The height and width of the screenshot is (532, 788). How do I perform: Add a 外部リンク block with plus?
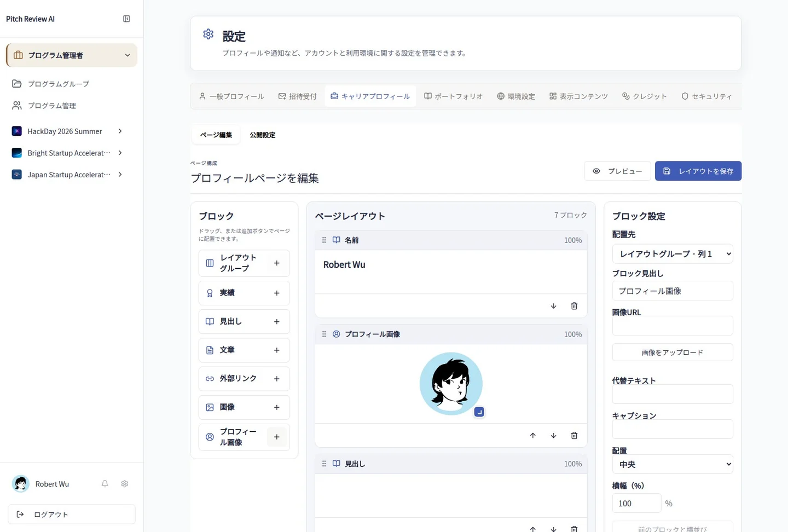277,379
